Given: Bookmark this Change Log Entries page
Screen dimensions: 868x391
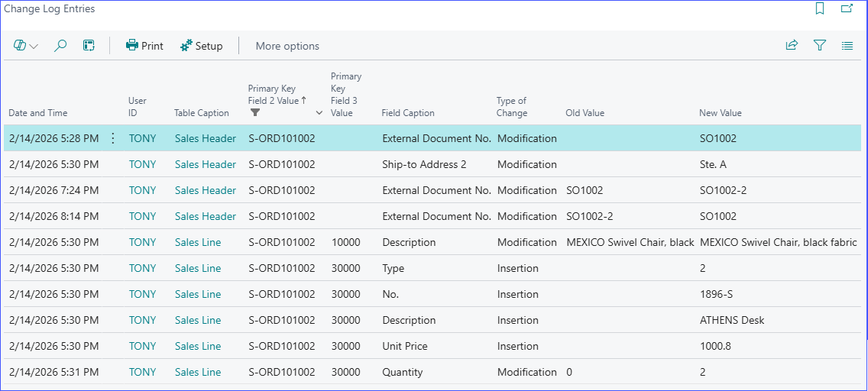Looking at the screenshot, I should [820, 9].
